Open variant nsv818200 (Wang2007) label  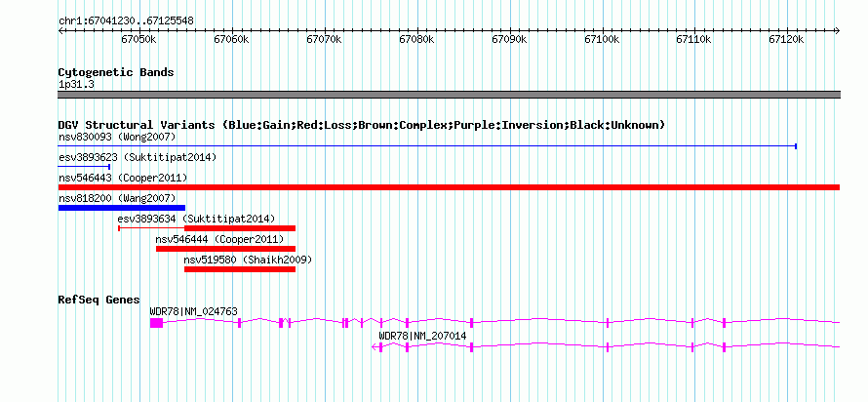[x=117, y=198]
